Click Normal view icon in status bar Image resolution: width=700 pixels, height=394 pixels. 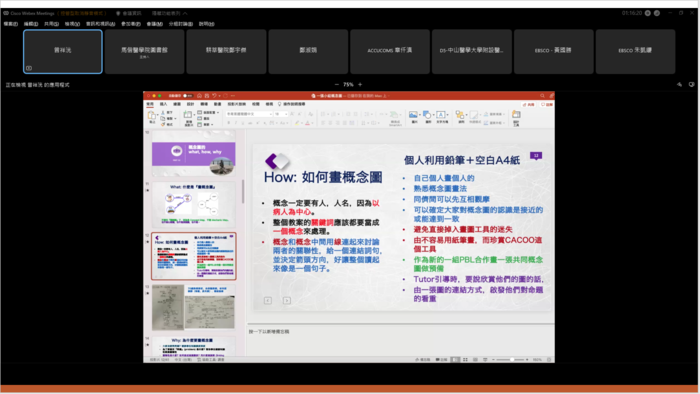pos(455,360)
